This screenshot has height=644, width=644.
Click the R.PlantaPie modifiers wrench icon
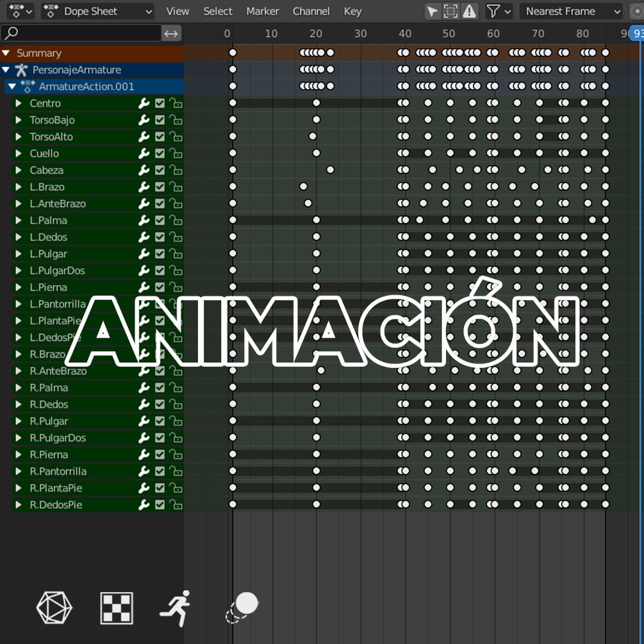pos(144,488)
